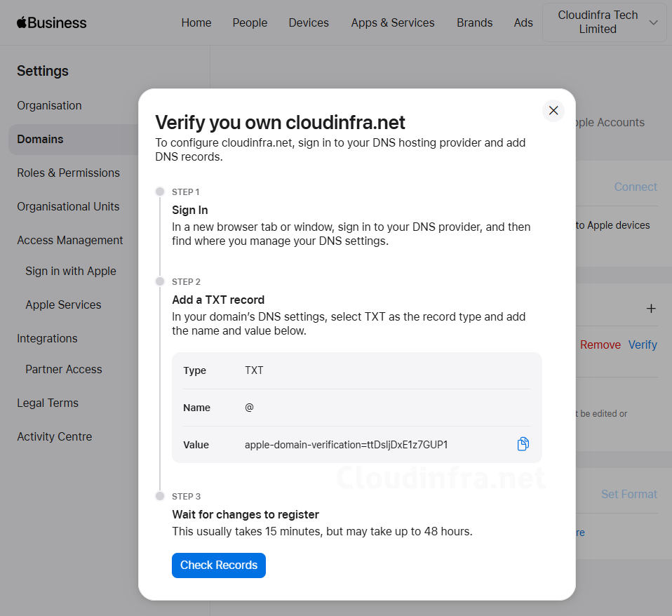Open Roles & Permissions settings
Viewport: 672px width, 616px height.
[x=68, y=173]
